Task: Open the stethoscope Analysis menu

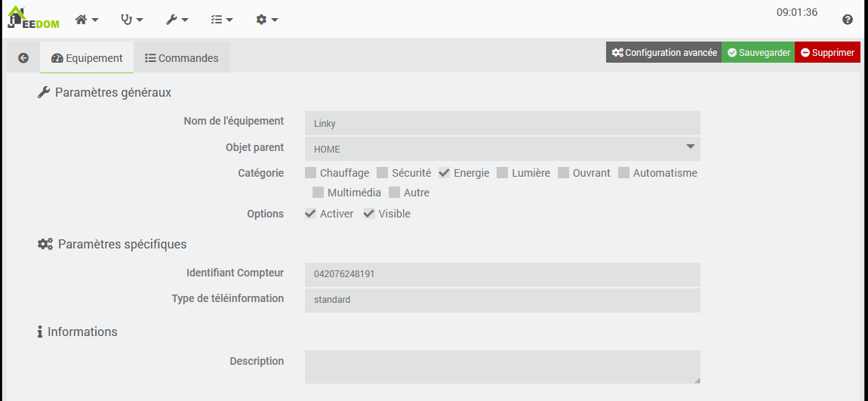Action: tap(132, 20)
